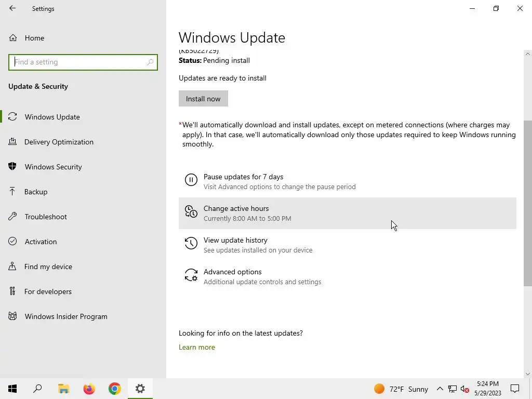Viewport: 532px width, 399px height.
Task: Click the scrollbar up arrow
Action: point(528,54)
